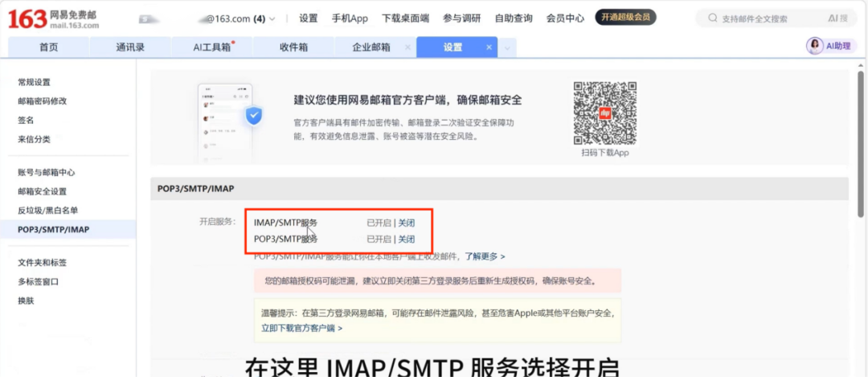Open 文件夹和标签 in the sidebar
Screen dimensions: 868x377
43,262
